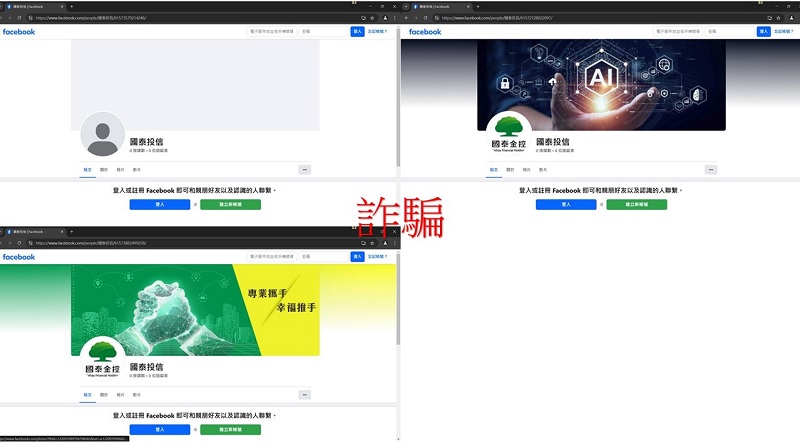
Task: Click email or phone field in top-left window
Action: tap(271, 31)
